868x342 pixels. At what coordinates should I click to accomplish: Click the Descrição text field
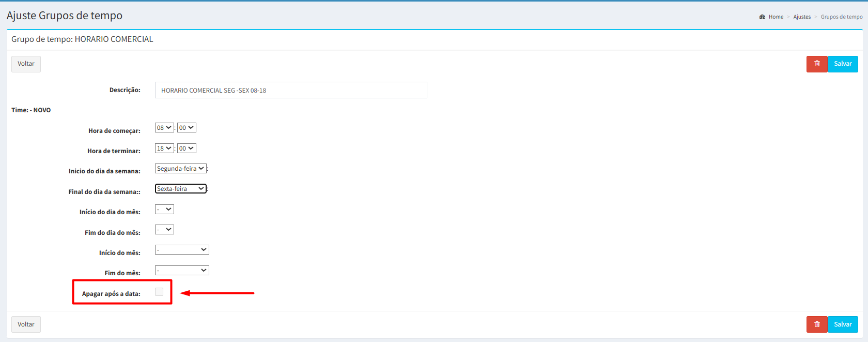coord(291,90)
